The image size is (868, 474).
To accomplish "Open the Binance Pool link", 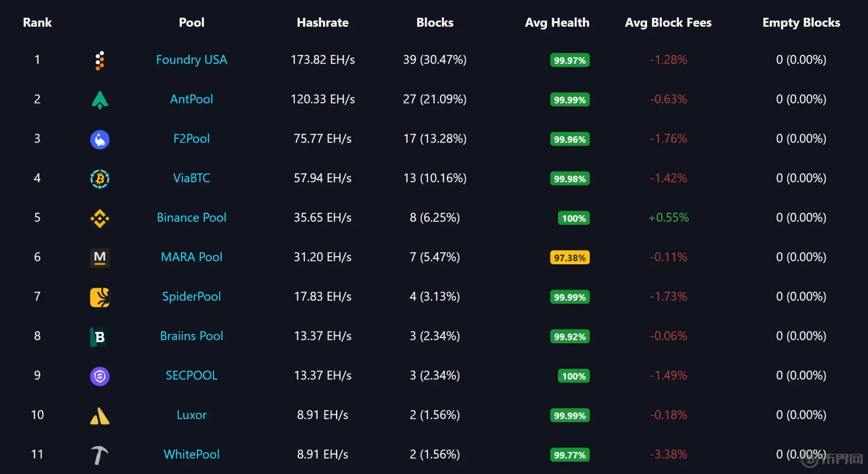I will coord(191,217).
